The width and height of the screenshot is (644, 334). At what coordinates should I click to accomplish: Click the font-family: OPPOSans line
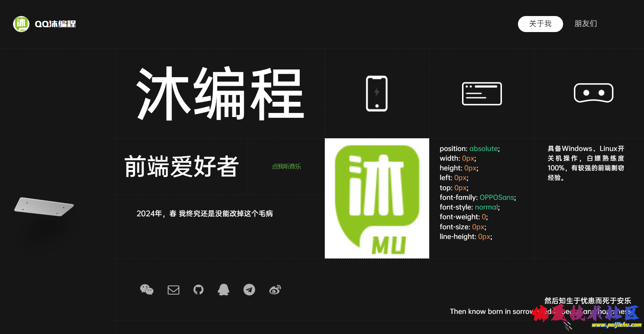pos(478,198)
